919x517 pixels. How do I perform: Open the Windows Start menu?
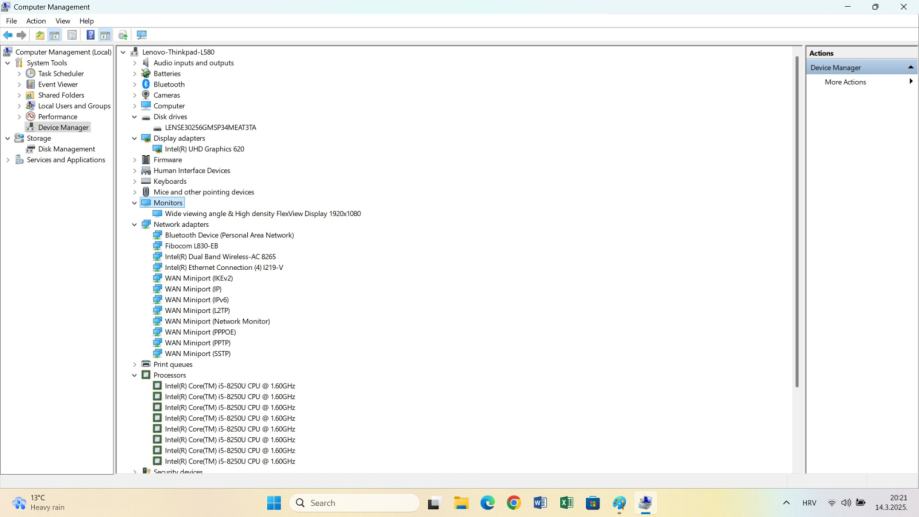(274, 503)
